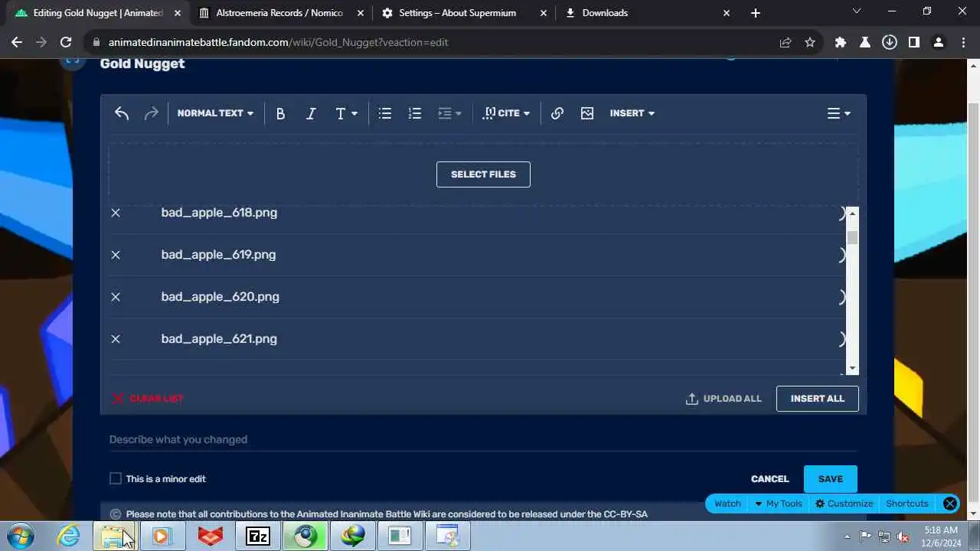Open browser downloads icon in toolbar
This screenshot has width=980, height=551.
(x=890, y=43)
